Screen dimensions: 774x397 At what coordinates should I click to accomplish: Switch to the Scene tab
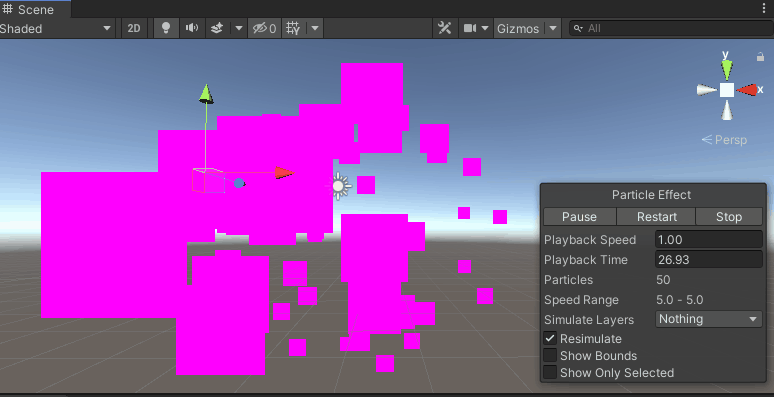pyautogui.click(x=35, y=9)
